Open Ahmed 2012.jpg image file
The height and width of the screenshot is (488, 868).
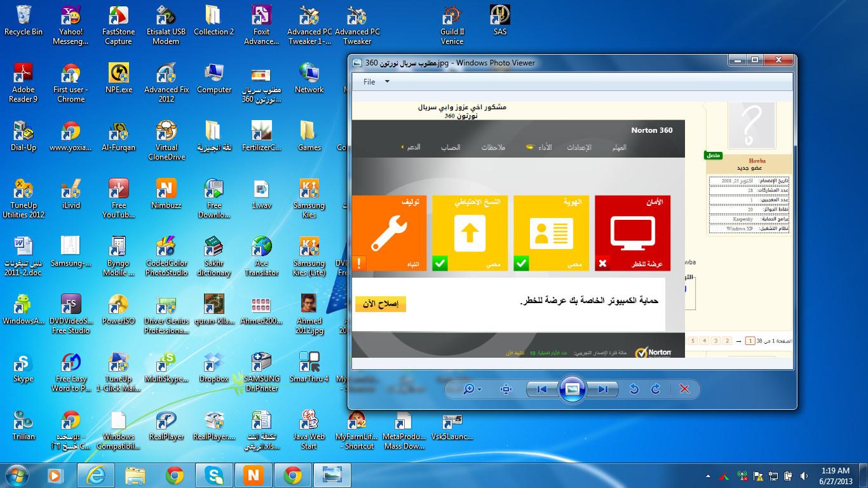[309, 315]
